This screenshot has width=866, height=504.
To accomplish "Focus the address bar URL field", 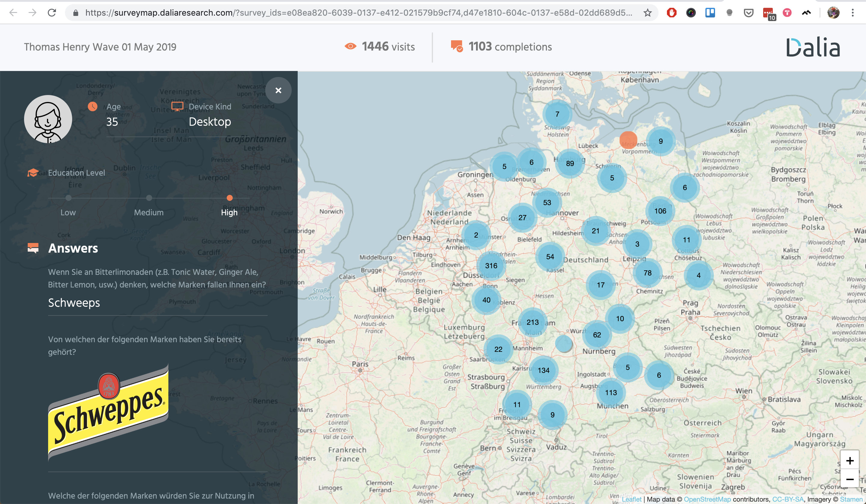I will point(358,13).
